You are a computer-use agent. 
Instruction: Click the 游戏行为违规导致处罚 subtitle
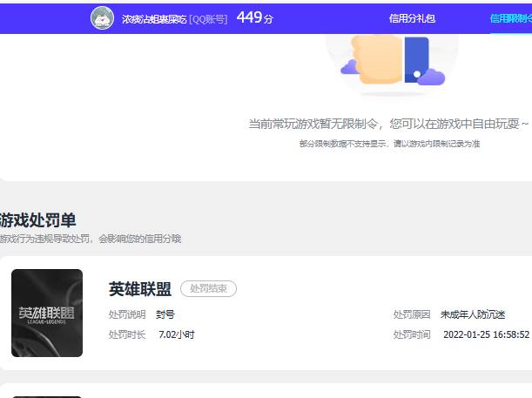91,239
